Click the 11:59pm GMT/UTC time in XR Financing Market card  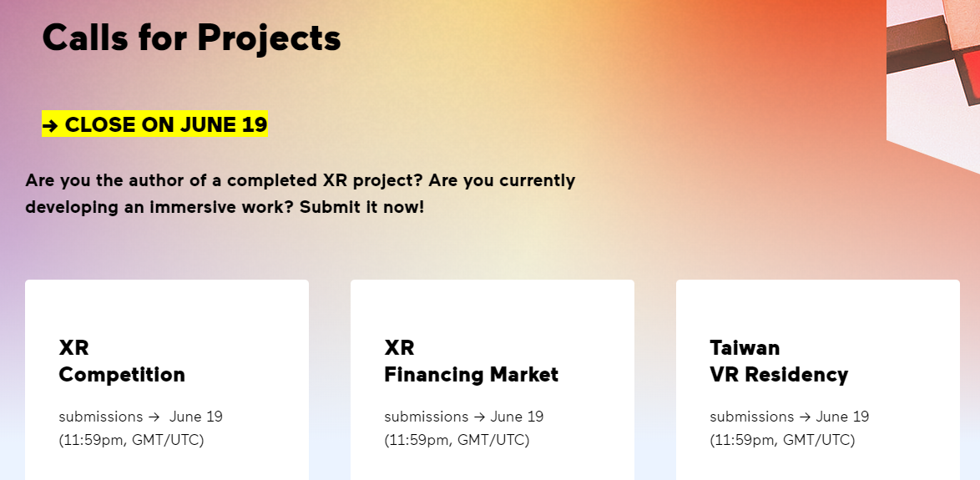click(x=457, y=440)
